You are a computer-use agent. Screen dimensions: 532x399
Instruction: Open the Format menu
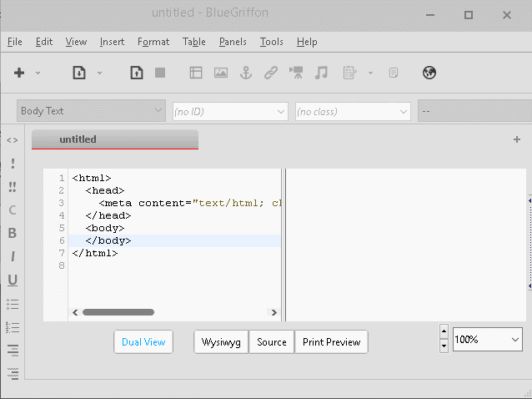(x=153, y=42)
